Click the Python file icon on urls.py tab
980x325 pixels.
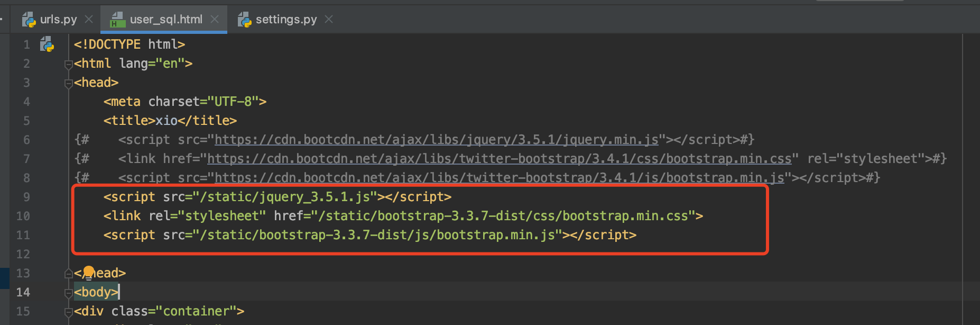[x=29, y=20]
